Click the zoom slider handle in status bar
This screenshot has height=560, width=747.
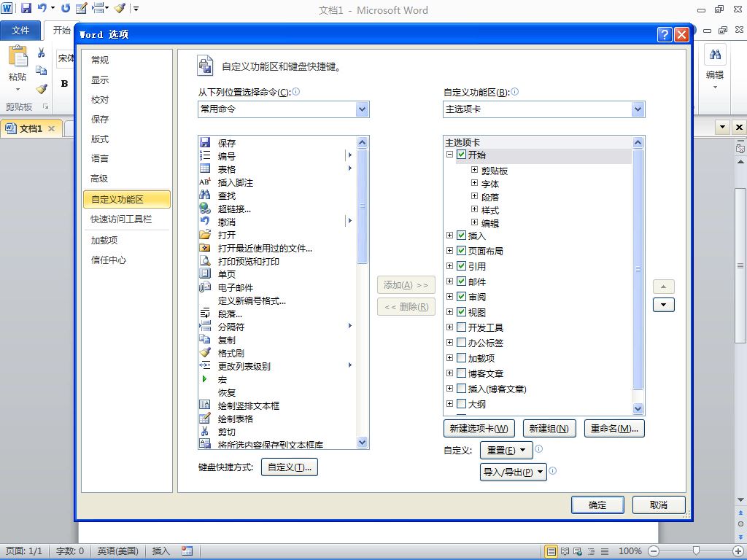[x=696, y=551]
